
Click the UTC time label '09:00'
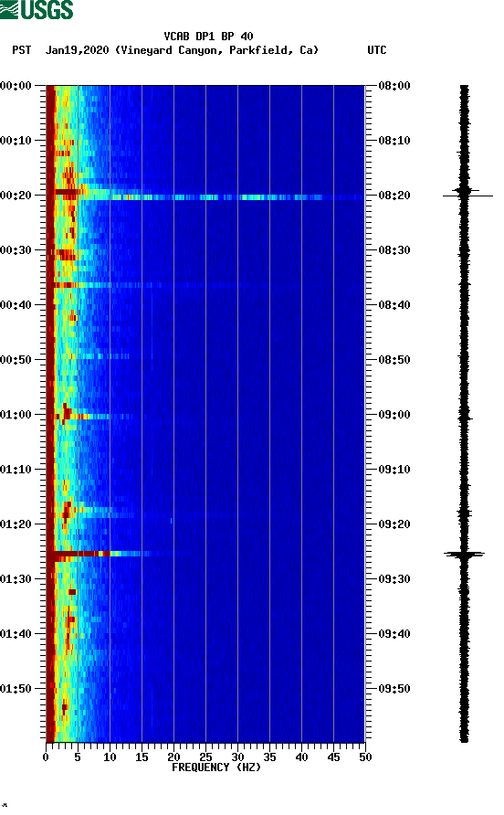click(394, 415)
